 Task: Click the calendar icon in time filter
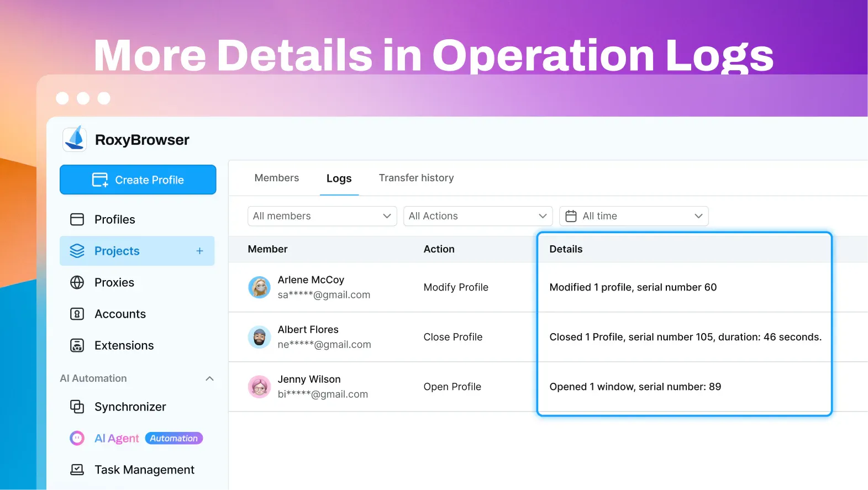pos(571,216)
